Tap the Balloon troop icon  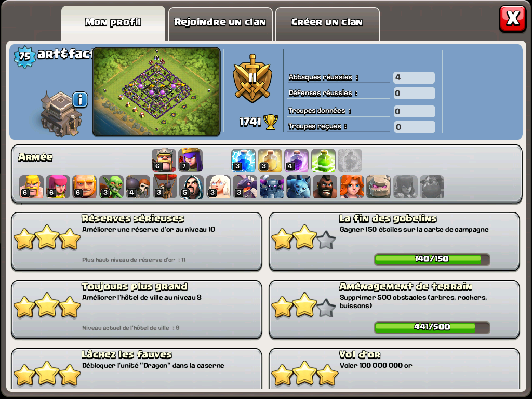click(165, 187)
